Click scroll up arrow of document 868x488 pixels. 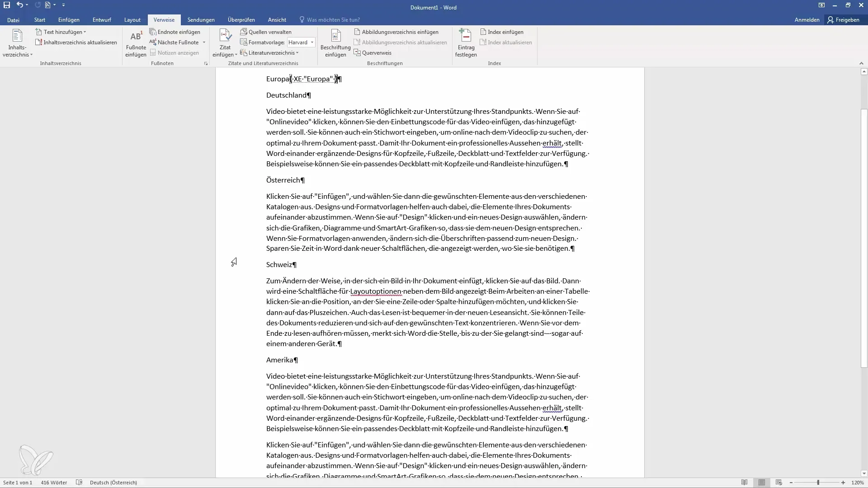(864, 71)
